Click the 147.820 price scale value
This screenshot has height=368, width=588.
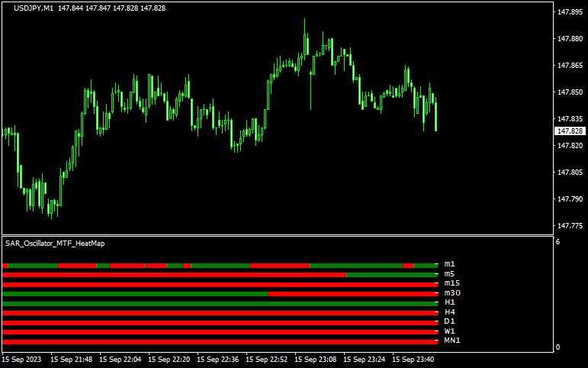point(570,145)
